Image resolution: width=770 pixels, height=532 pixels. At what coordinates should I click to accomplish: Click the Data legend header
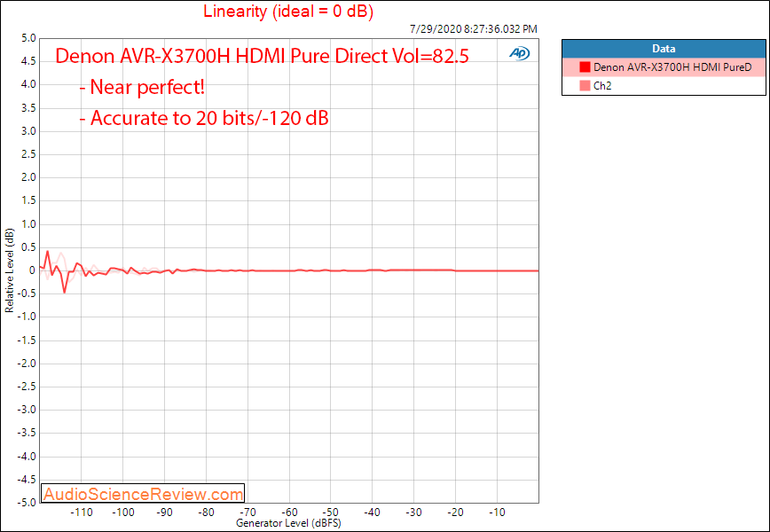pyautogui.click(x=664, y=49)
